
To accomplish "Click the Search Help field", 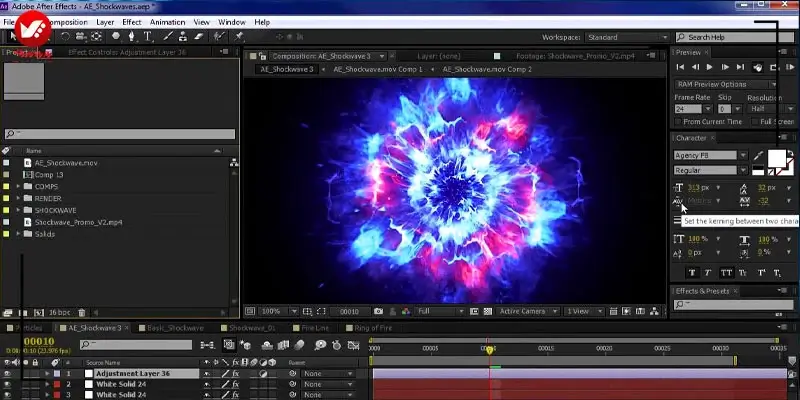I will pos(733,37).
